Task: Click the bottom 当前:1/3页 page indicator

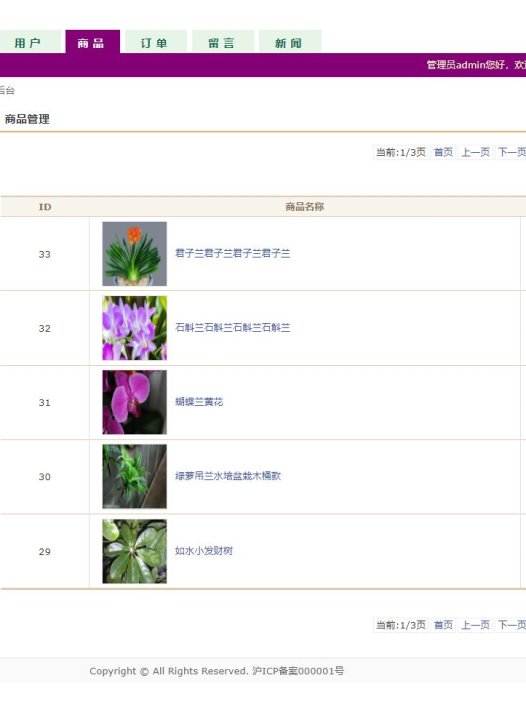Action: tap(401, 625)
